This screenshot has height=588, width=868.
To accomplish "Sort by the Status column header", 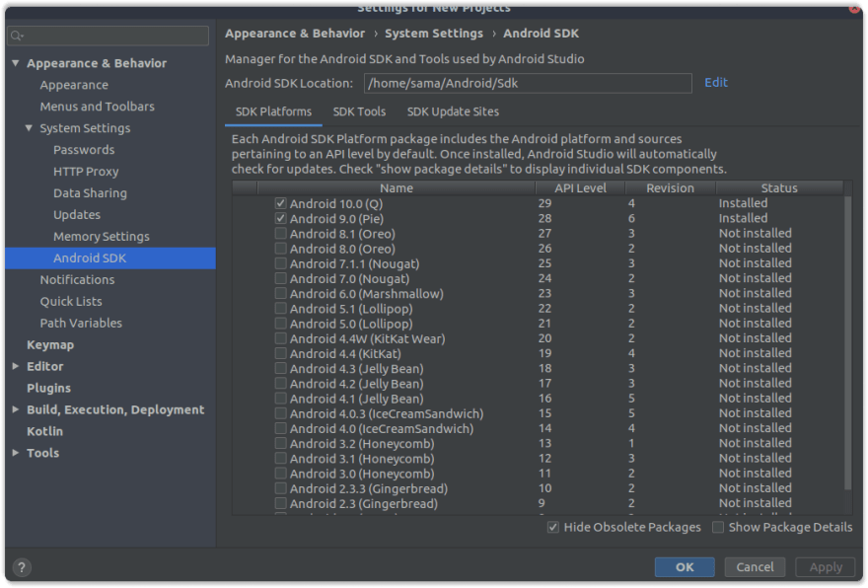I will [779, 188].
